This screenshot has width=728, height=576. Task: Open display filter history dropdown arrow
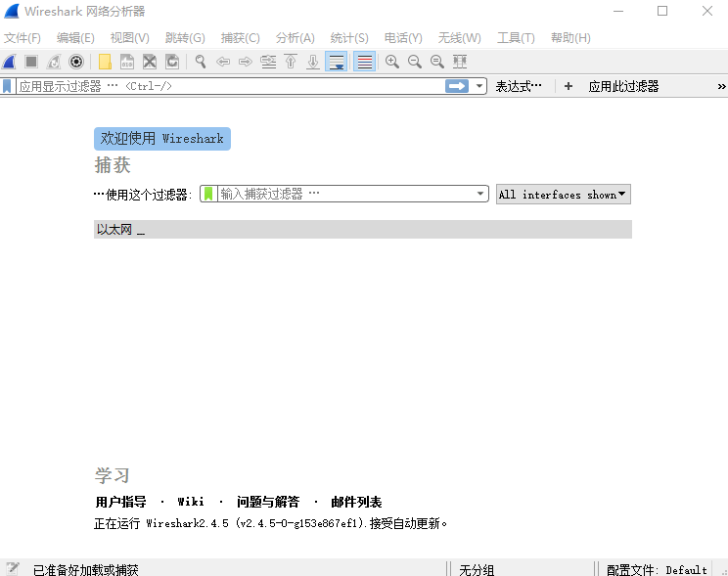[x=479, y=86]
